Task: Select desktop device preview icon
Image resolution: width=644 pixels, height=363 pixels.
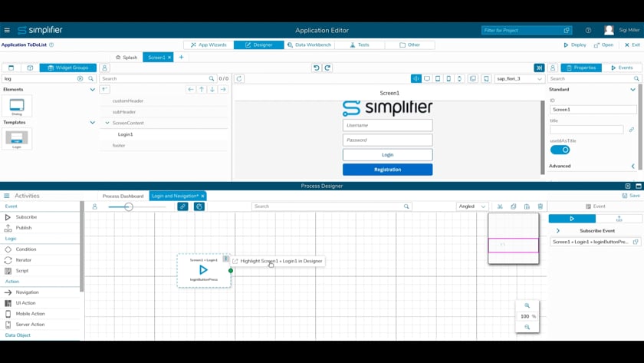Action: [427, 78]
